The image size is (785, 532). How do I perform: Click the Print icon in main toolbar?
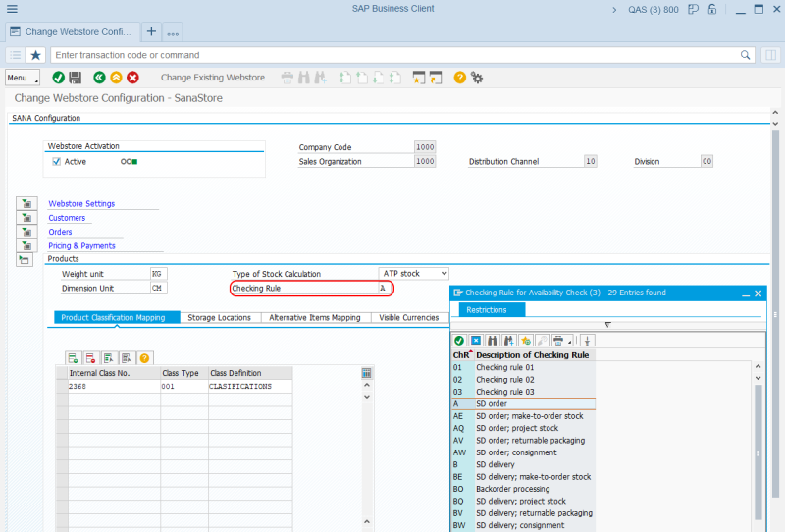pos(288,78)
